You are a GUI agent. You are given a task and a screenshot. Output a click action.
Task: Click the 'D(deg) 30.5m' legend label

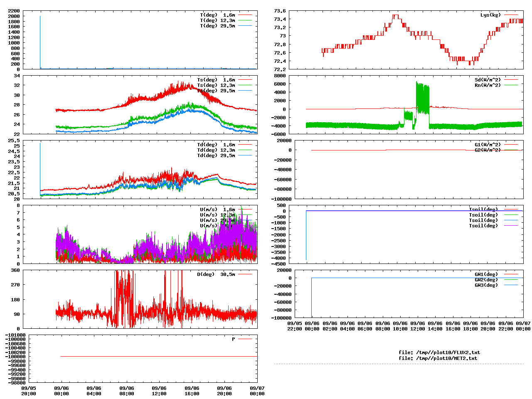216,274
